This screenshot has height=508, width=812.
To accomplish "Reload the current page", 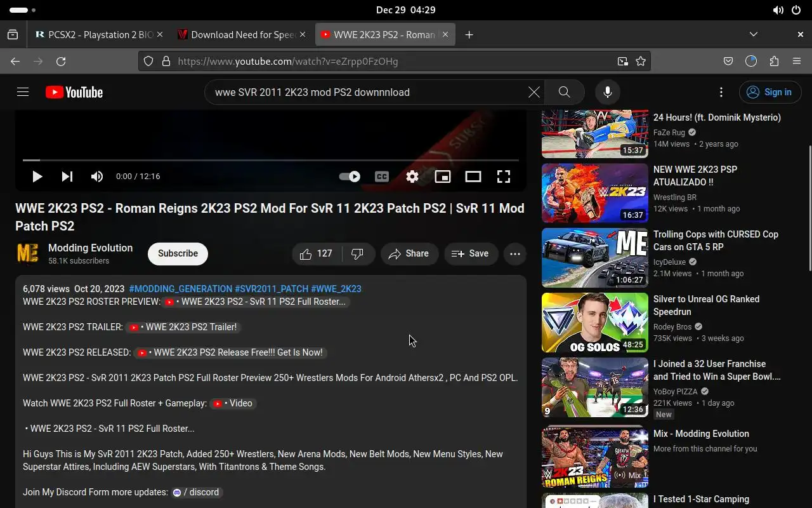I will tap(61, 62).
